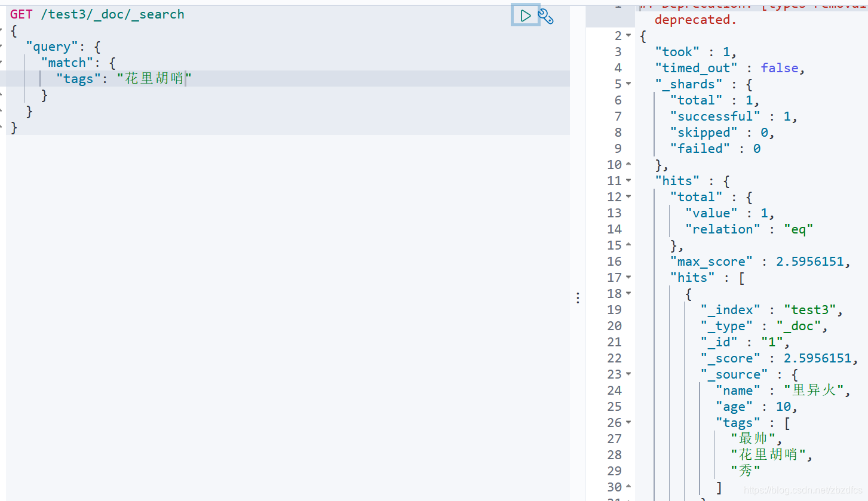Click the "relation" : "eq" line
Image resolution: width=868 pixels, height=501 pixels.
(x=749, y=229)
